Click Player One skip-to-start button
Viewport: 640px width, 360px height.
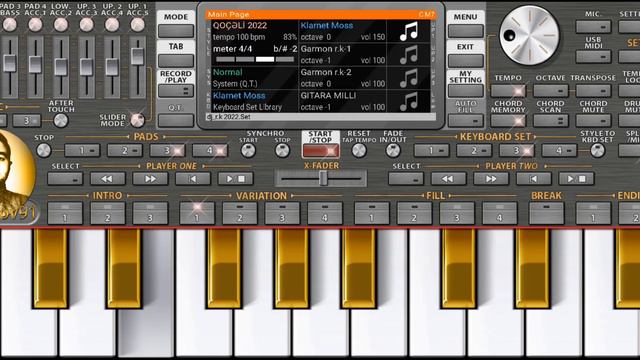193,179
